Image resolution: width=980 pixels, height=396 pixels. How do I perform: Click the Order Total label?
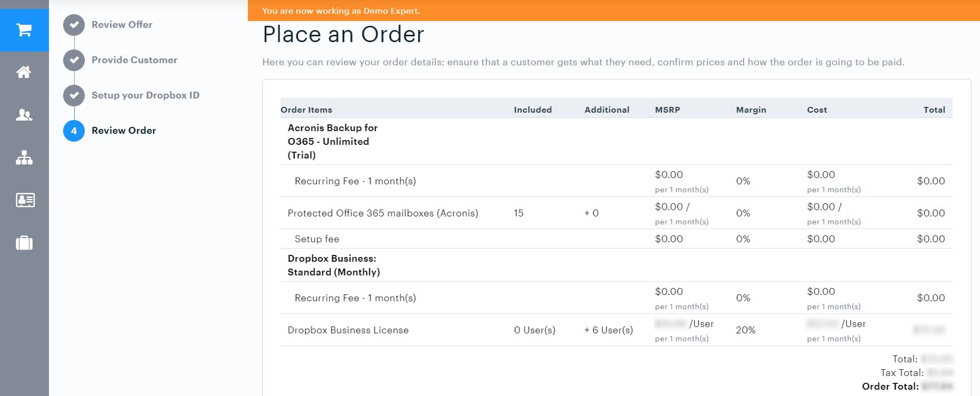pos(891,387)
